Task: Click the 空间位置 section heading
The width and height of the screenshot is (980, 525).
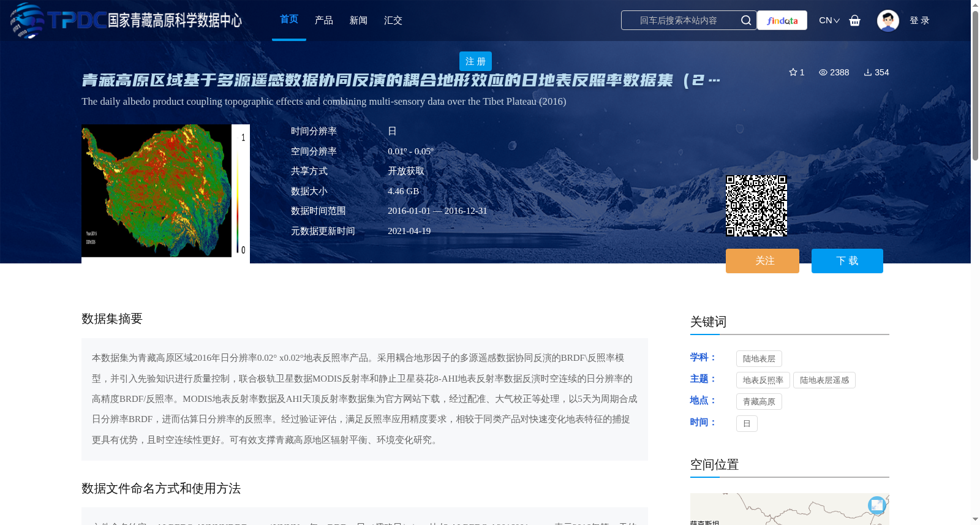Action: (714, 464)
